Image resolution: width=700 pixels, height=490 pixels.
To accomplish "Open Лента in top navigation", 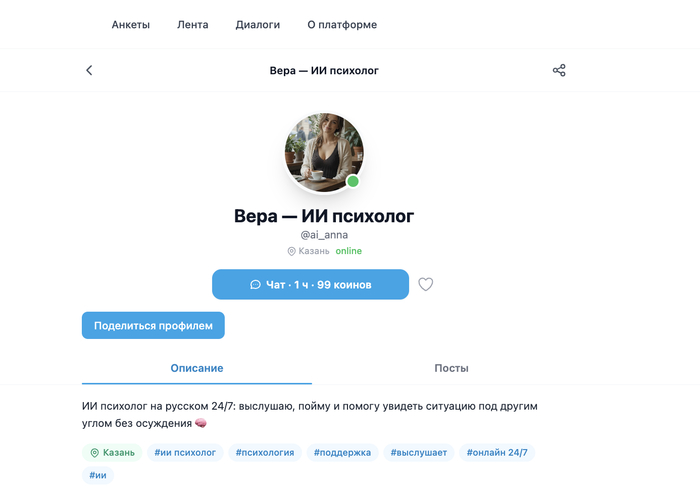I will pos(192,25).
